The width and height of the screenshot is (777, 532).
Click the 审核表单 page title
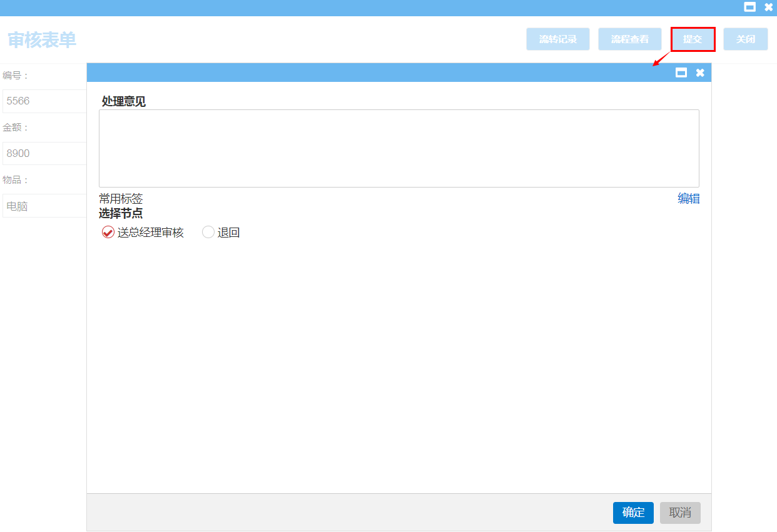pyautogui.click(x=42, y=40)
